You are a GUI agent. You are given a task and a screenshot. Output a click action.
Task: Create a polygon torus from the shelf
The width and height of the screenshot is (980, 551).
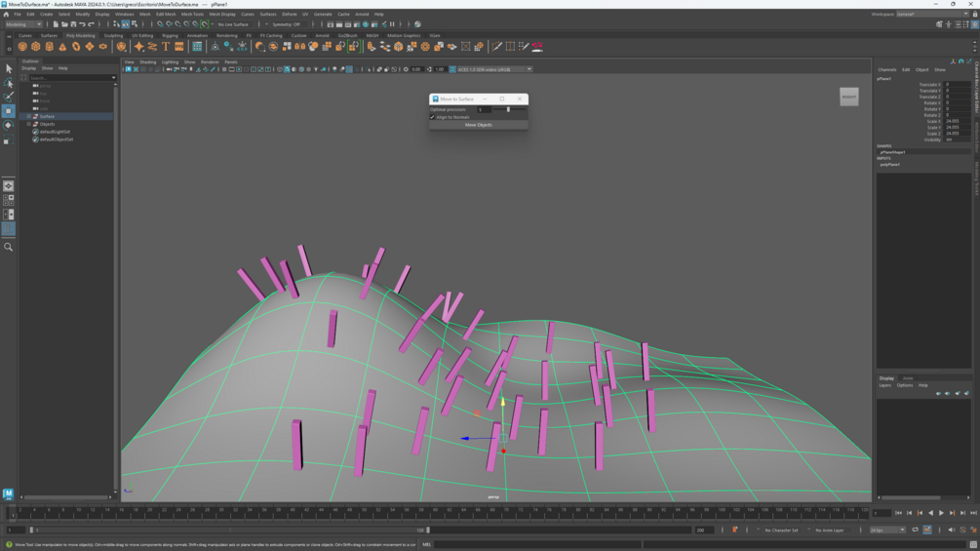coord(76,46)
